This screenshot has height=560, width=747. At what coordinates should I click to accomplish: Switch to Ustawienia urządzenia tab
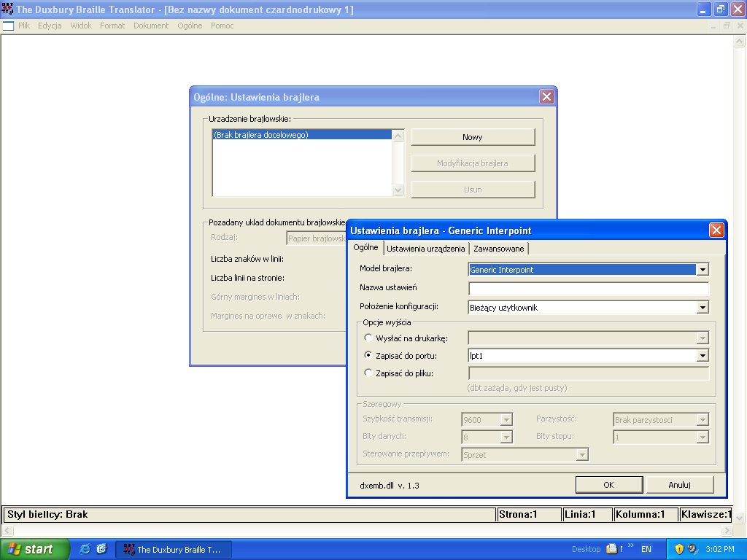click(425, 249)
